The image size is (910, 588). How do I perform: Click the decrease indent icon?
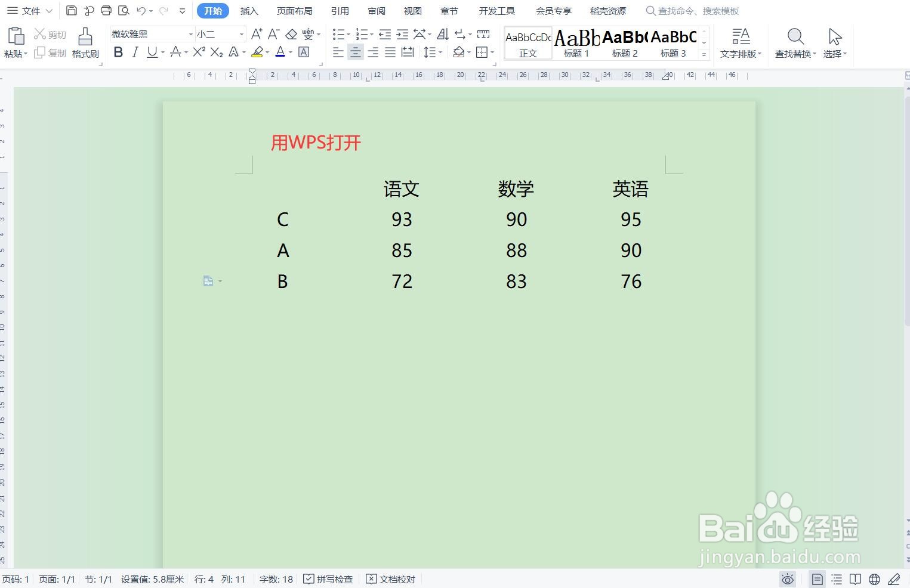(x=385, y=34)
